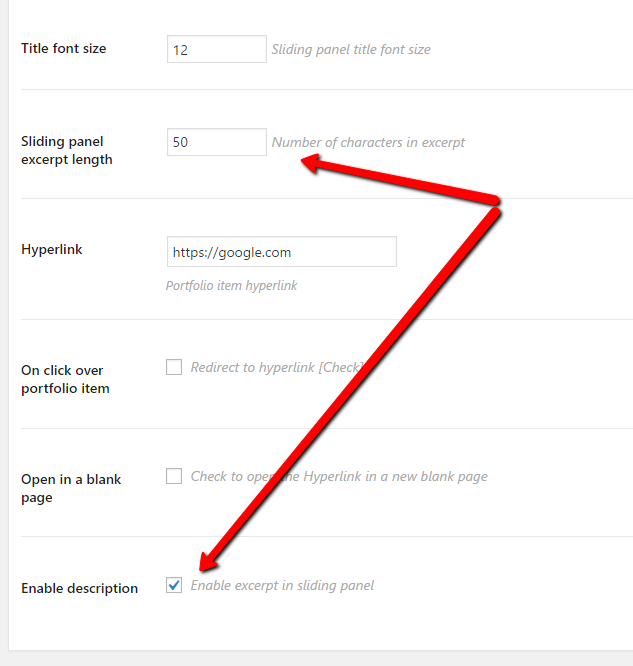Click the 'On click over portfolio item' label
This screenshot has width=633, height=666.
point(65,379)
